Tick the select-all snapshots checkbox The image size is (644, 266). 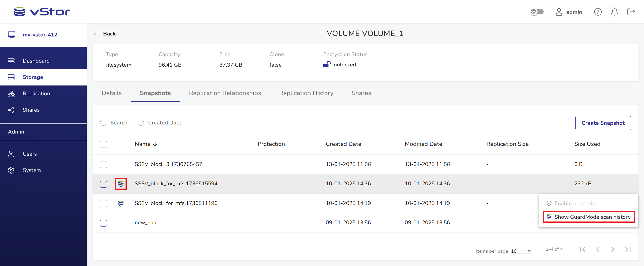(x=103, y=144)
